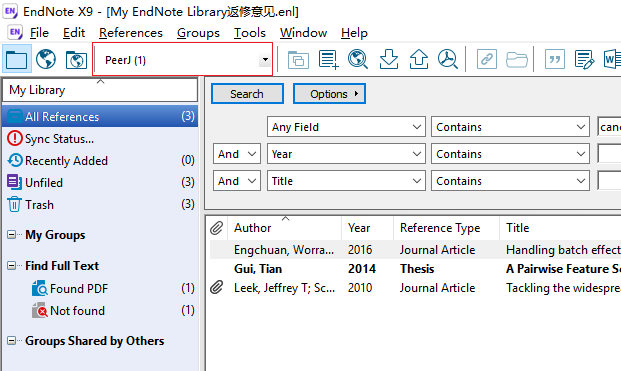621x371 pixels.
Task: Click the New Reference toolbar icon
Action: click(328, 60)
